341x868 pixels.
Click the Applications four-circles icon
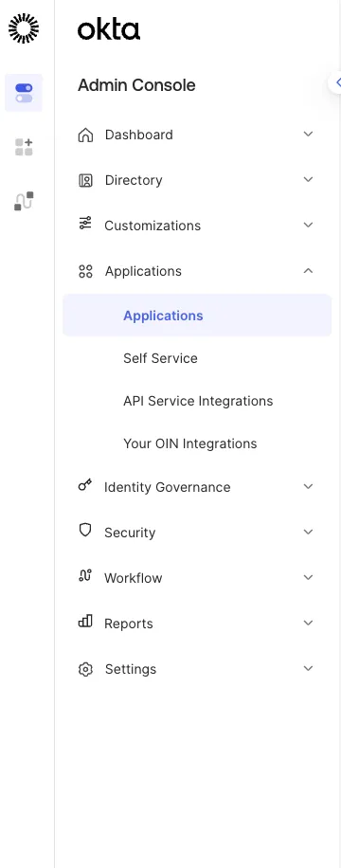point(85,271)
